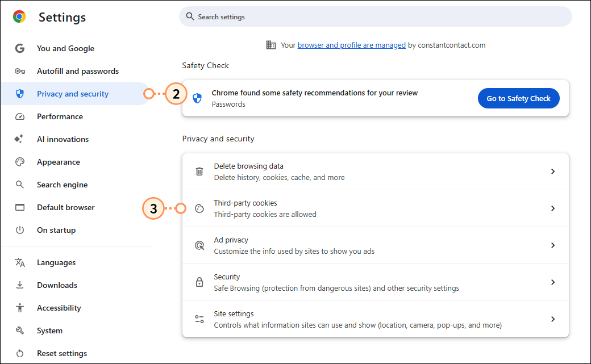This screenshot has width=591, height=364.
Task: Open the browser and profile are managed link
Action: point(351,44)
